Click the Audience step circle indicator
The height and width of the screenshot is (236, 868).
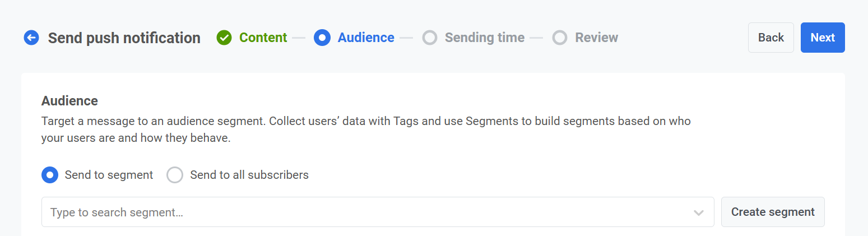pos(322,38)
